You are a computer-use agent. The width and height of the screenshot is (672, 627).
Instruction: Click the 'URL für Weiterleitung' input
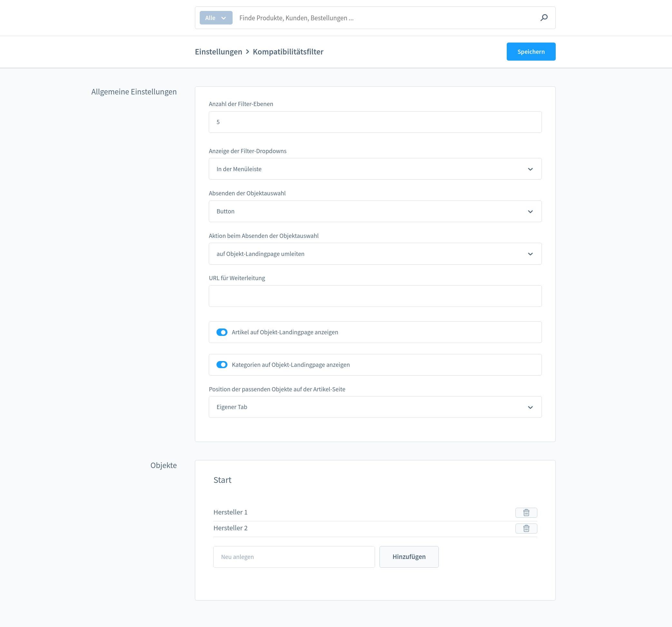click(x=375, y=296)
